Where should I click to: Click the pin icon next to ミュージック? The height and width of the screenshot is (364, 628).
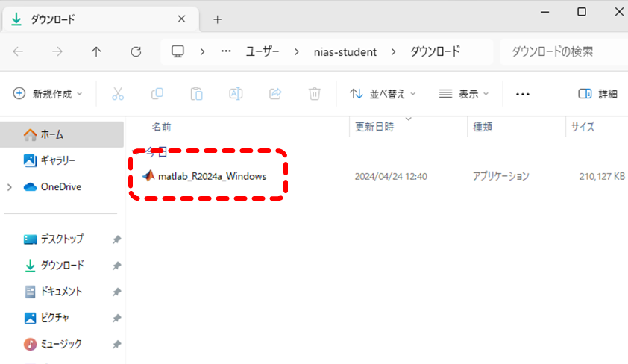[116, 345]
